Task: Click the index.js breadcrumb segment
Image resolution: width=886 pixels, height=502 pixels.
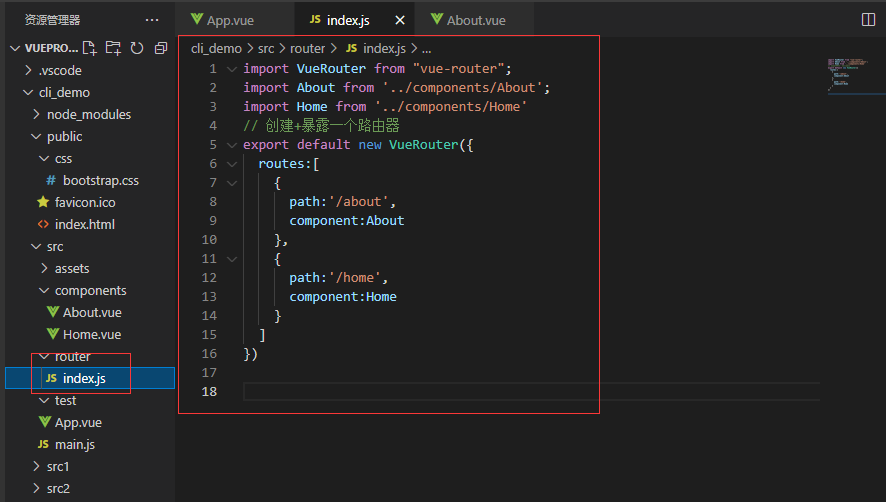Action: coord(384,49)
